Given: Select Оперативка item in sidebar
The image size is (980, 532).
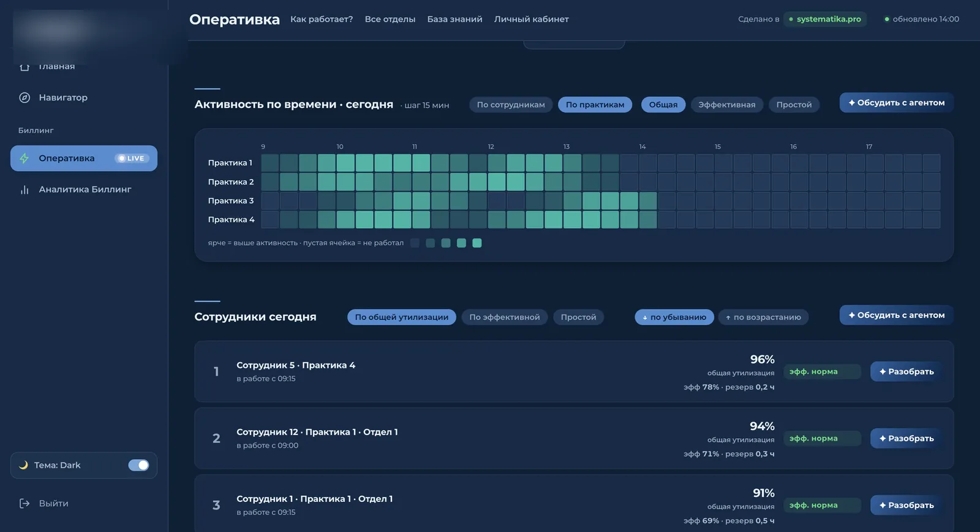Looking at the screenshot, I should [84, 158].
